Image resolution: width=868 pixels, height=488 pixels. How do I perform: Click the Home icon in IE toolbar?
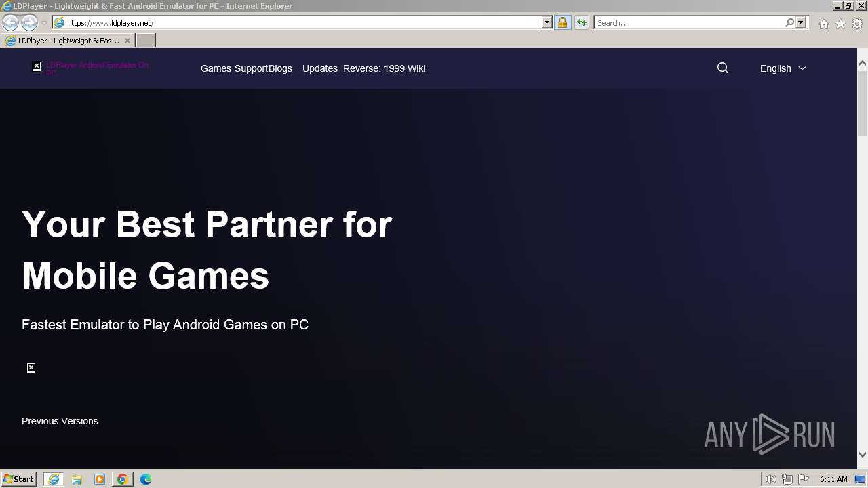tap(823, 24)
